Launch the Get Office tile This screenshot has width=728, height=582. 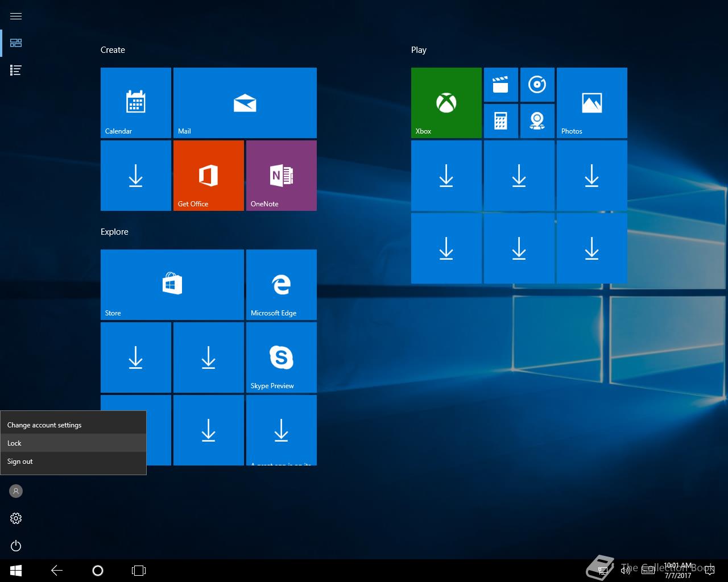click(x=209, y=176)
